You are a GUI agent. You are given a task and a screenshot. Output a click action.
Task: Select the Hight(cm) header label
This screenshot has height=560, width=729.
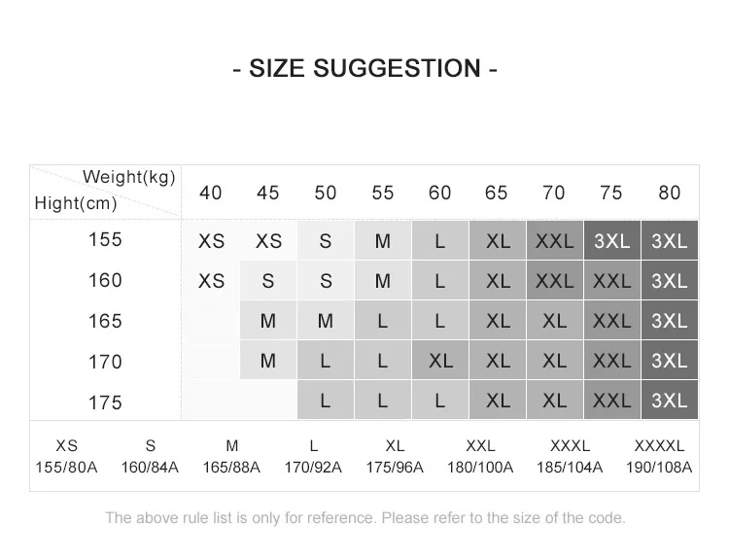76,203
